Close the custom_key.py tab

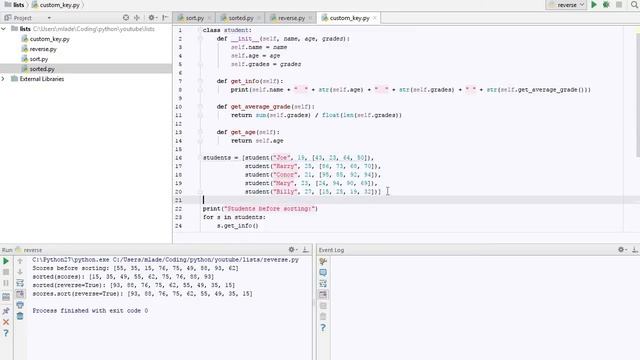[x=375, y=18]
